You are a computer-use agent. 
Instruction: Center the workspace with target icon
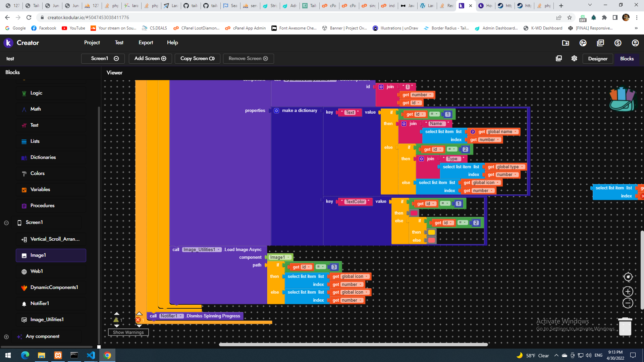point(628,277)
